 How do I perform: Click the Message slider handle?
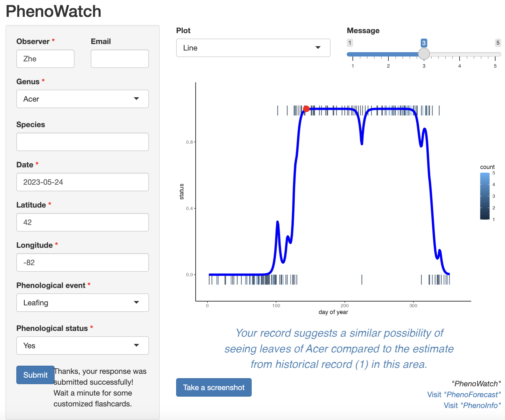click(x=424, y=54)
